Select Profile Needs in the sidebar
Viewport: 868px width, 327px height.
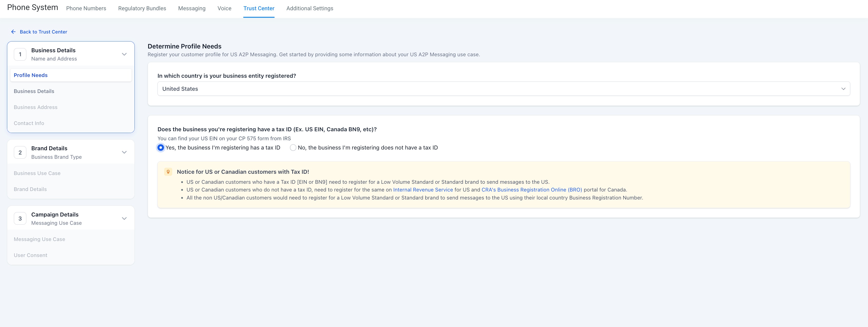[30, 75]
